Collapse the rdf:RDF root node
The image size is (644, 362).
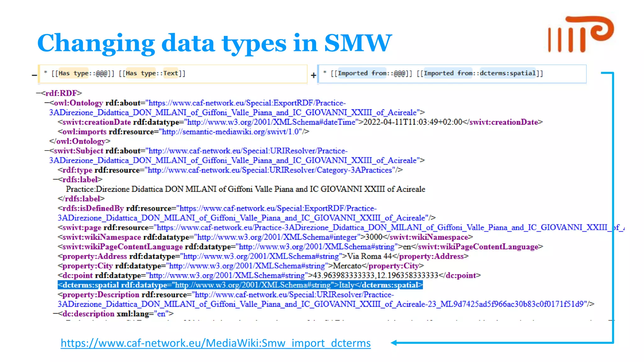tap(38, 93)
